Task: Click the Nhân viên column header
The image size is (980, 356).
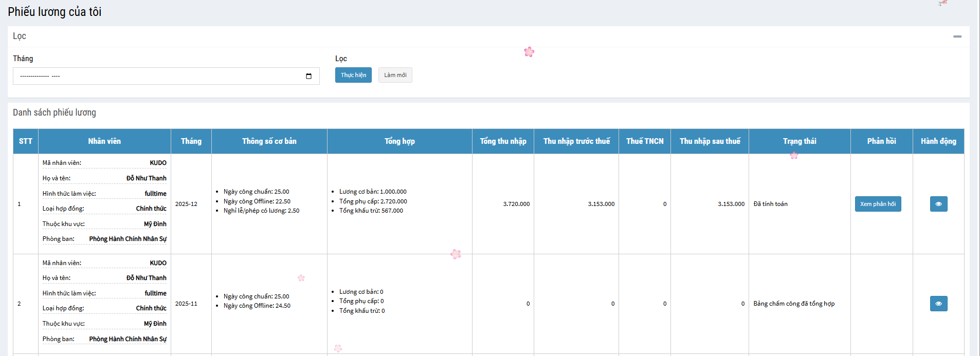Action: click(104, 141)
